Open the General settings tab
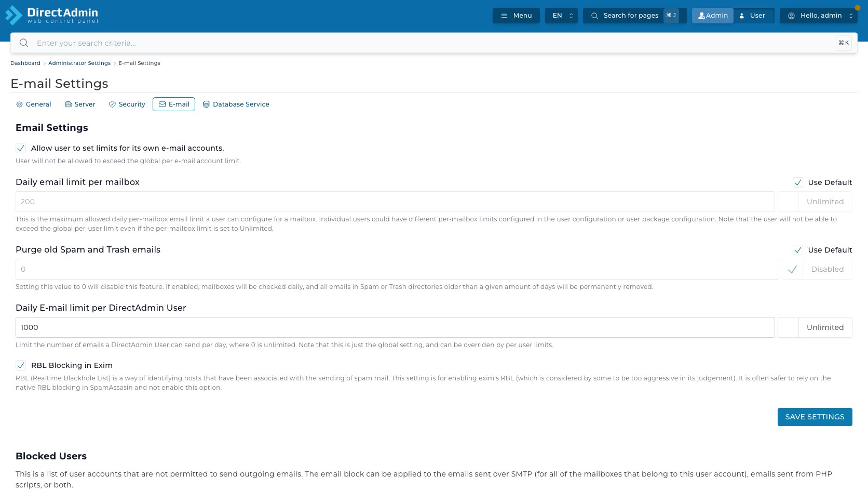Image resolution: width=868 pixels, height=489 pixels. click(34, 104)
